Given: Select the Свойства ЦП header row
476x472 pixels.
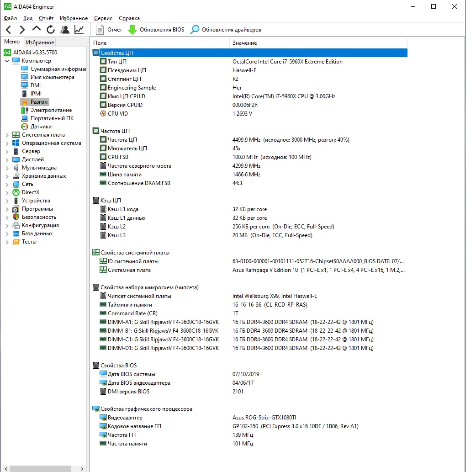Looking at the screenshot, I should click(249, 53).
